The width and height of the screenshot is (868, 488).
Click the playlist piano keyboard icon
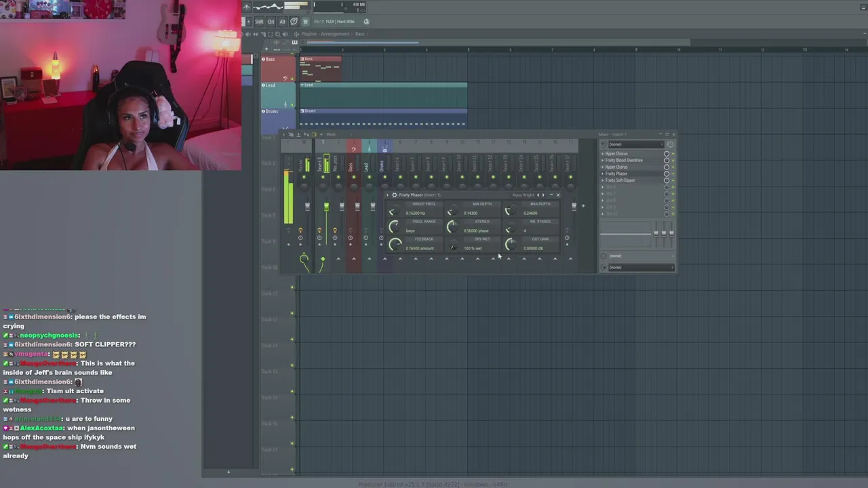(294, 42)
